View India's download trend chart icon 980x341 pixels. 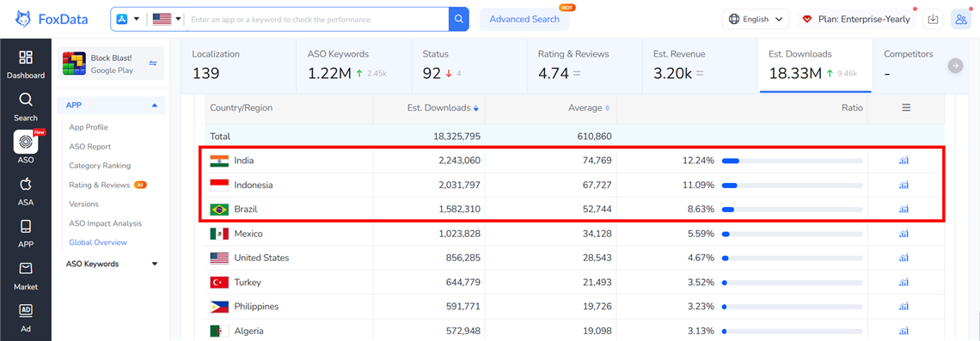[x=903, y=161]
